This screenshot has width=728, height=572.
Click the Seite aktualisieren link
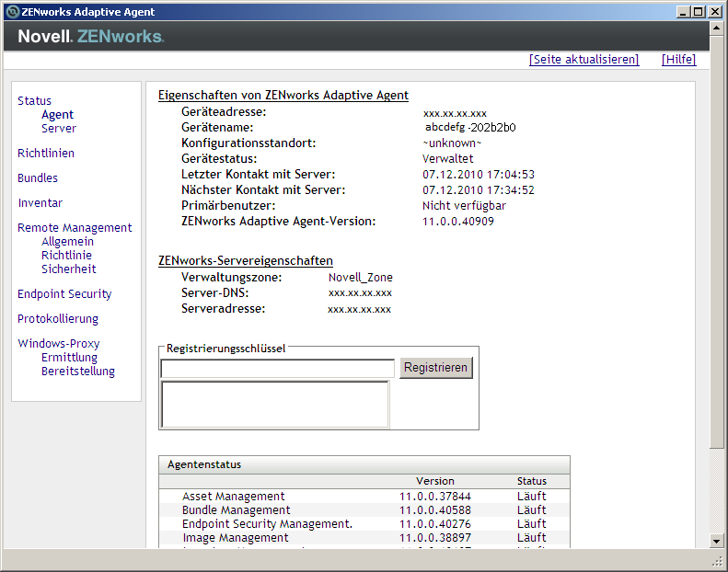pos(584,60)
